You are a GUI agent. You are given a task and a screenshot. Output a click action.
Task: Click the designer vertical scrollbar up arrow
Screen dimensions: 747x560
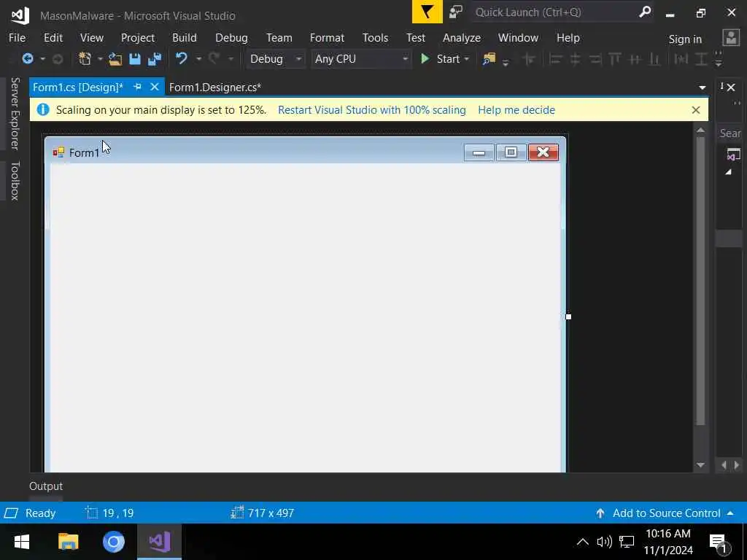tap(700, 130)
